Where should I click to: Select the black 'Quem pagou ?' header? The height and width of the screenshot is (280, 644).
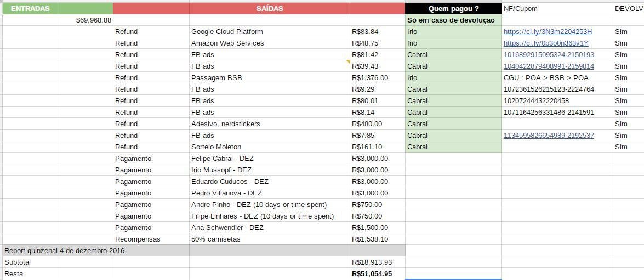point(453,8)
